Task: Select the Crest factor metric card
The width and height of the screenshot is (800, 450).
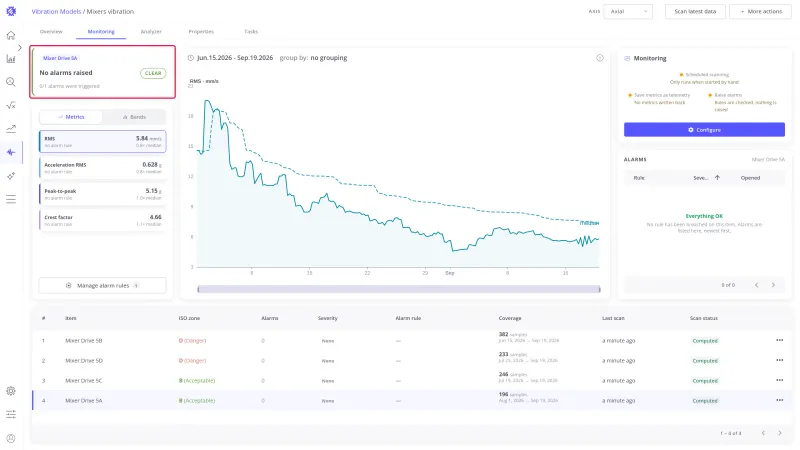Action: (103, 220)
